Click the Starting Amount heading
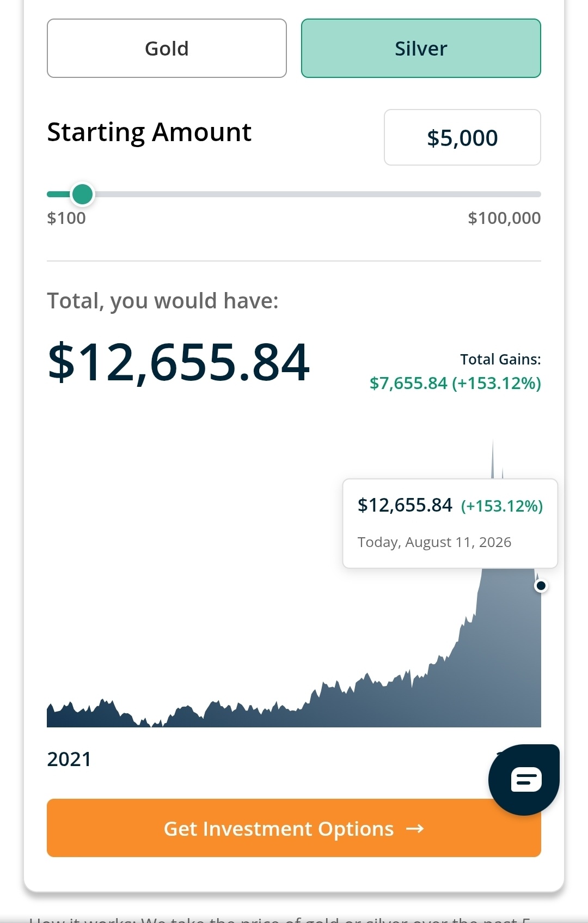This screenshot has height=923, width=588. [149, 132]
